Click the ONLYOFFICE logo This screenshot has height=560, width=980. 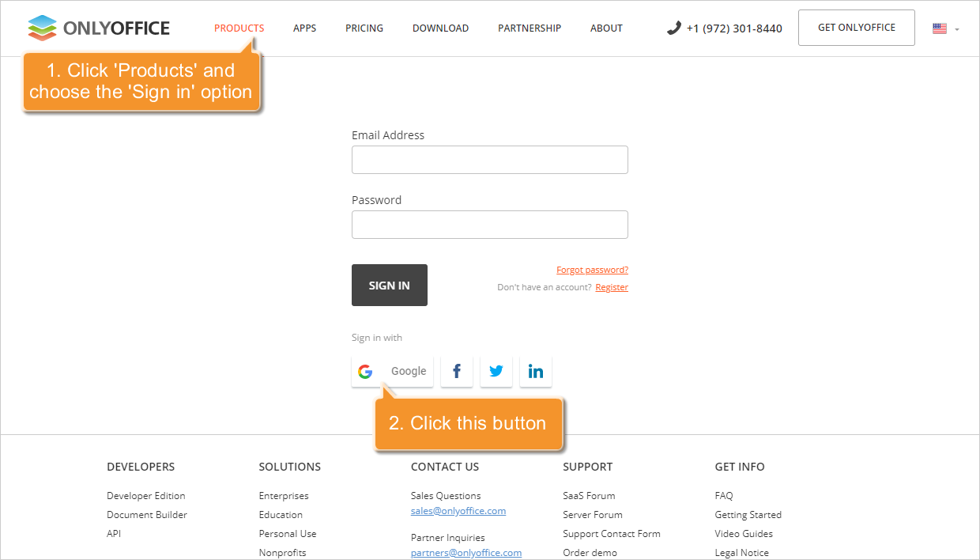(x=98, y=27)
